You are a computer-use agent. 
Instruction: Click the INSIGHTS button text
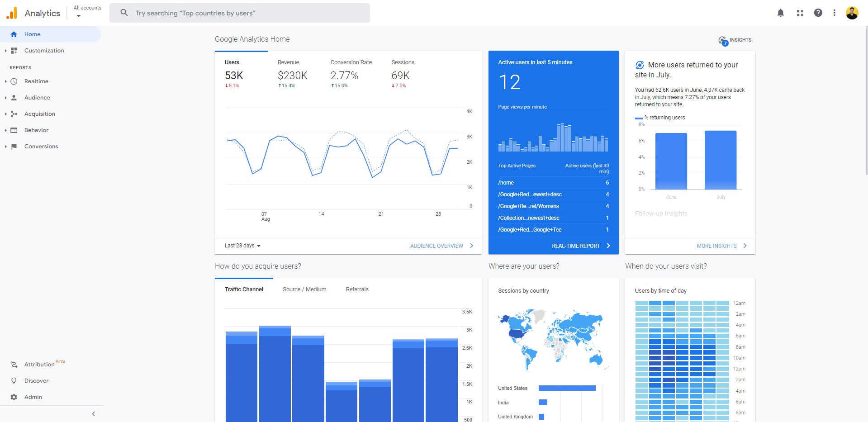pyautogui.click(x=740, y=40)
